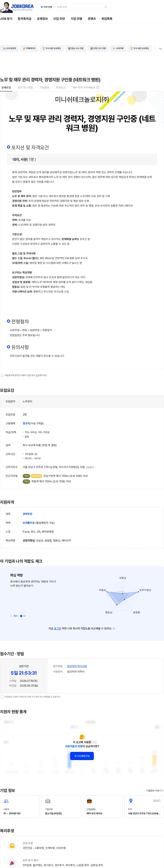Click the 연금·보험 benefit icon

12,846
